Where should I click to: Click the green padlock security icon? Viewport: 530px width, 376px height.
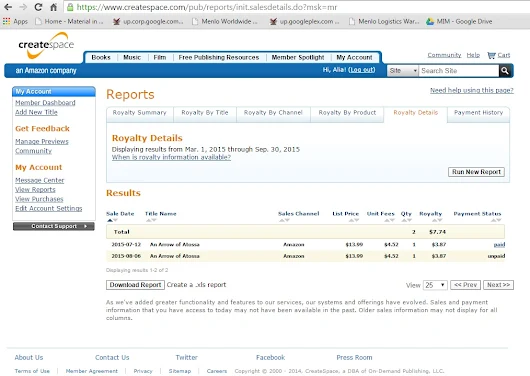[70, 7]
